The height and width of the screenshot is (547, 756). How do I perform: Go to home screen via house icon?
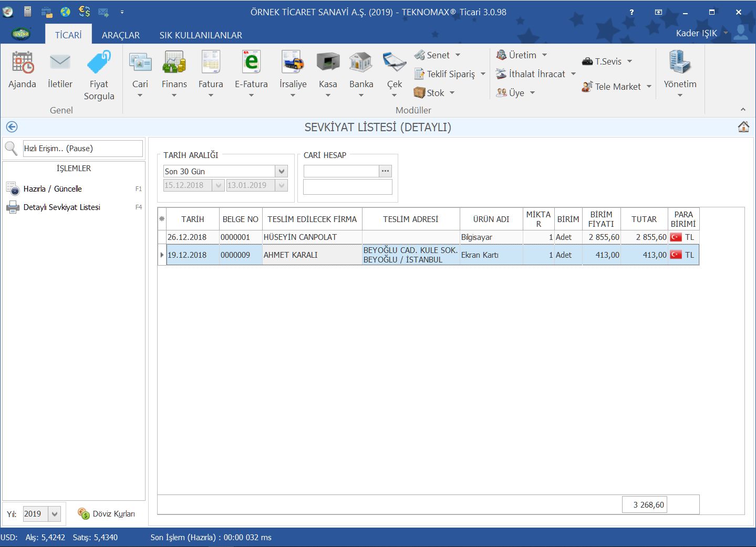[x=743, y=127]
